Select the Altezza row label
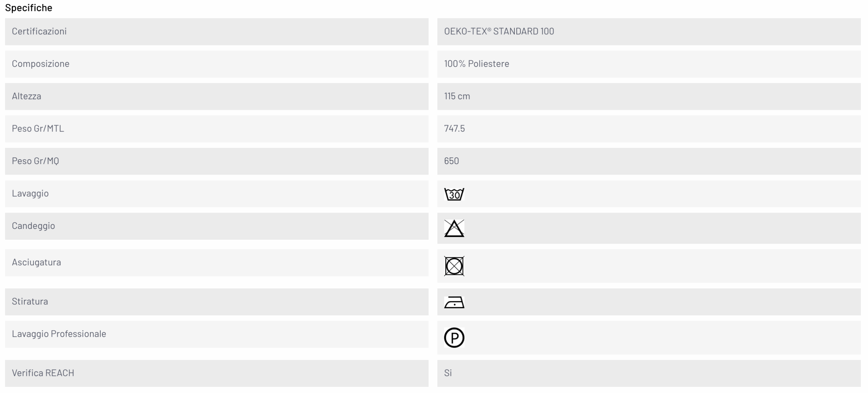868x393 pixels. [x=26, y=96]
